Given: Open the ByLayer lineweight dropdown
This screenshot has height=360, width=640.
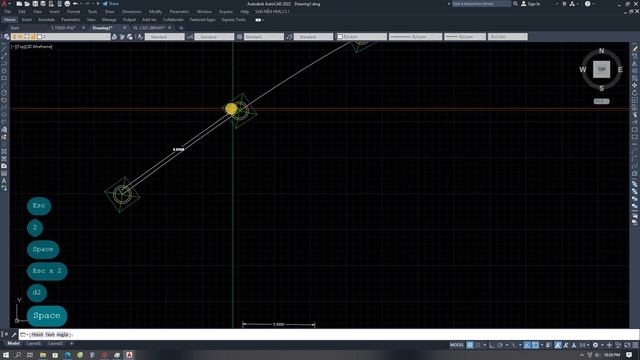Looking at the screenshot, I should point(465,37).
